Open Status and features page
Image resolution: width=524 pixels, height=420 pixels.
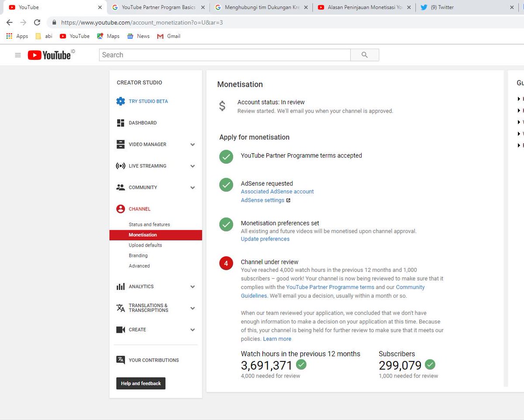149,224
